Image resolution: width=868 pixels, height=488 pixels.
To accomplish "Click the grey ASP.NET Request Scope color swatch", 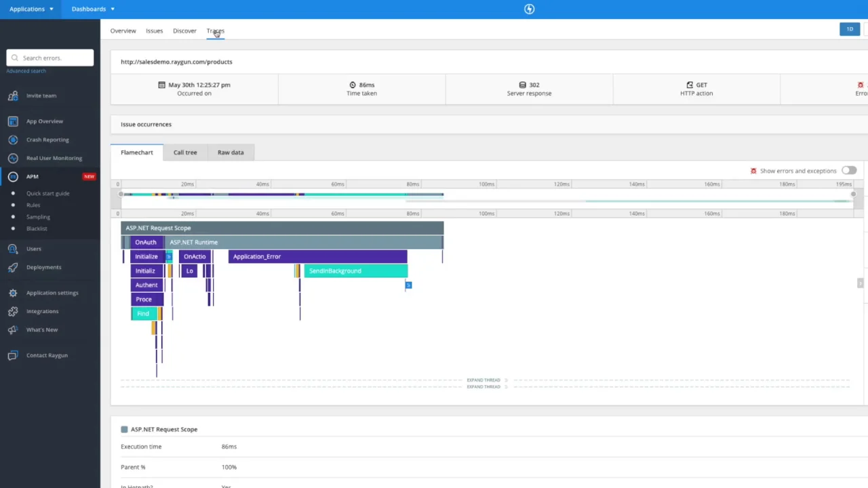I will [124, 429].
